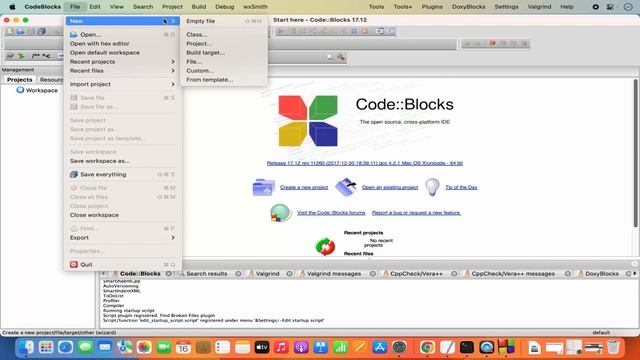The width and height of the screenshot is (640, 360).
Task: Click the Save all toolbar icon
Action: [41, 31]
